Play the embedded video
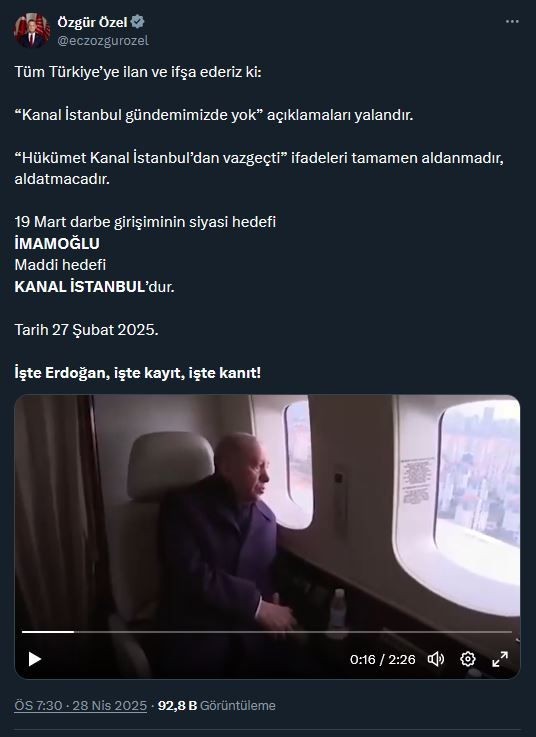Viewport: 536px width, 737px height. click(x=34, y=659)
